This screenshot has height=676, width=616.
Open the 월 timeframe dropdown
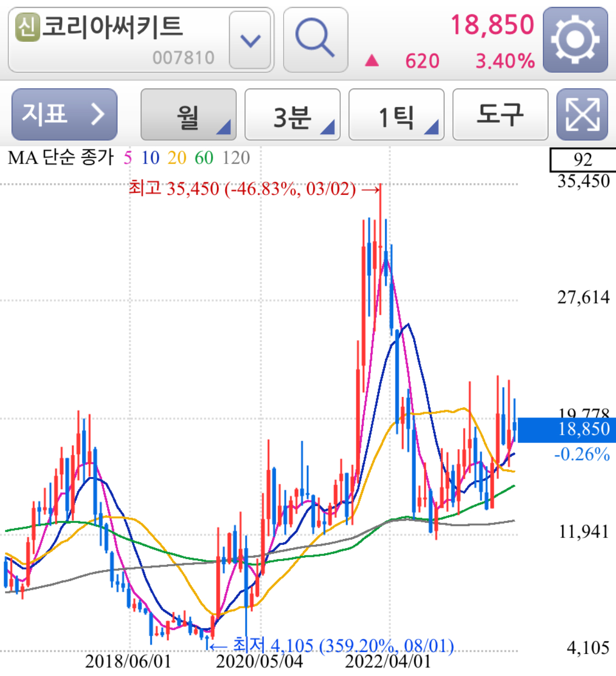188,114
